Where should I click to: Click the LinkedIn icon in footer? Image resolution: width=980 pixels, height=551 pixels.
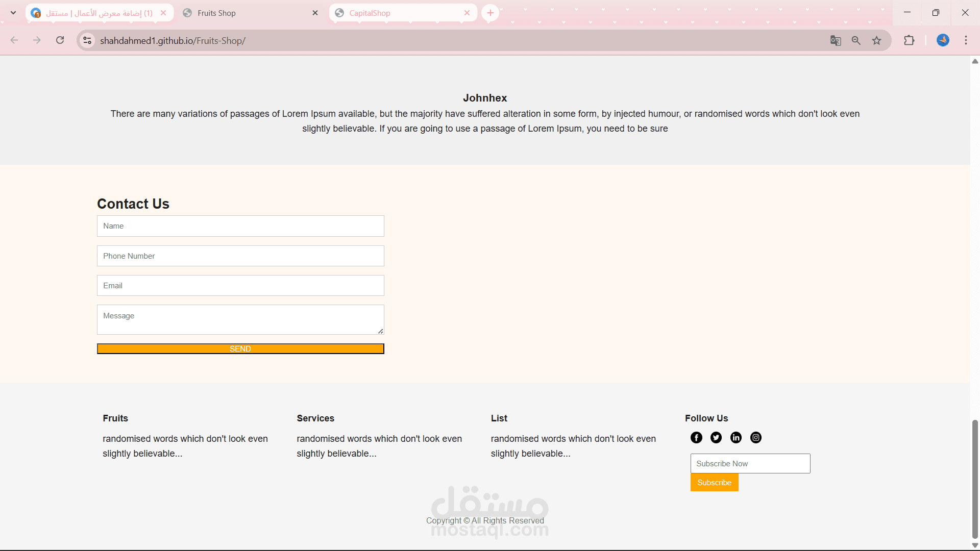[736, 438]
